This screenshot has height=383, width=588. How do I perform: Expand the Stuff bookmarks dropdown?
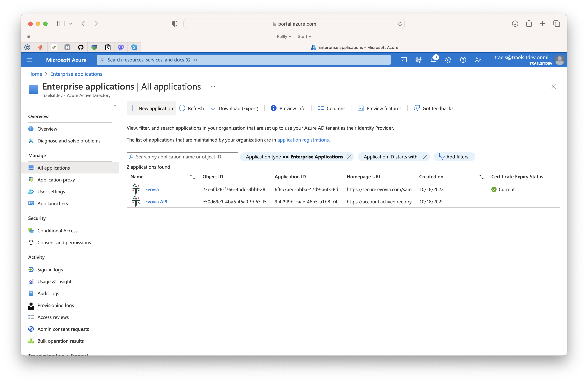[304, 36]
